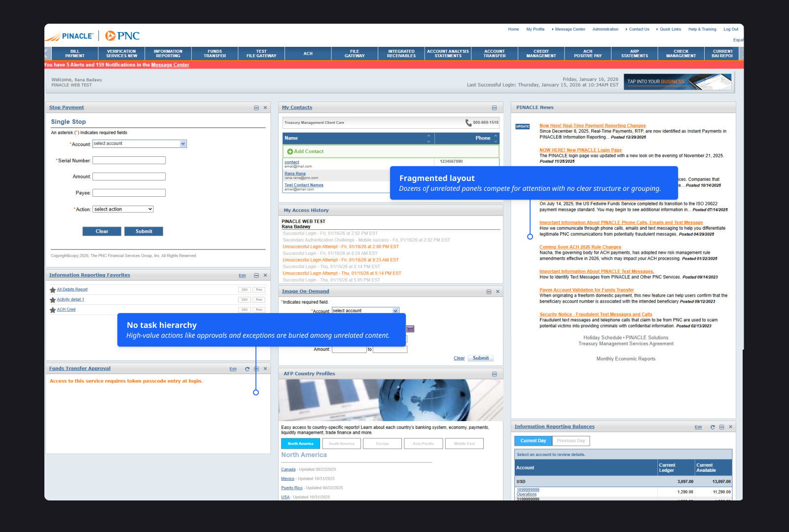Open the calendar picker in Image On-Demand
789x532 pixels.
tap(410, 328)
